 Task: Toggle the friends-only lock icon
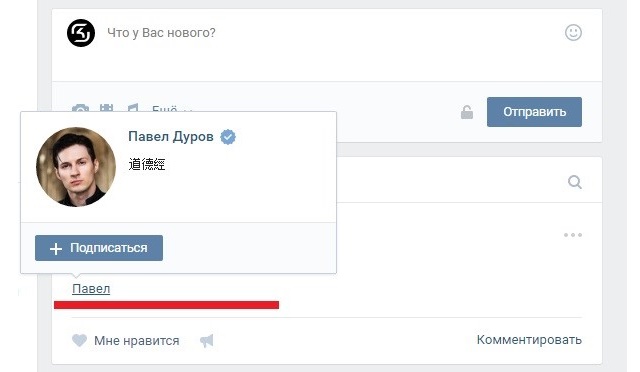(467, 112)
